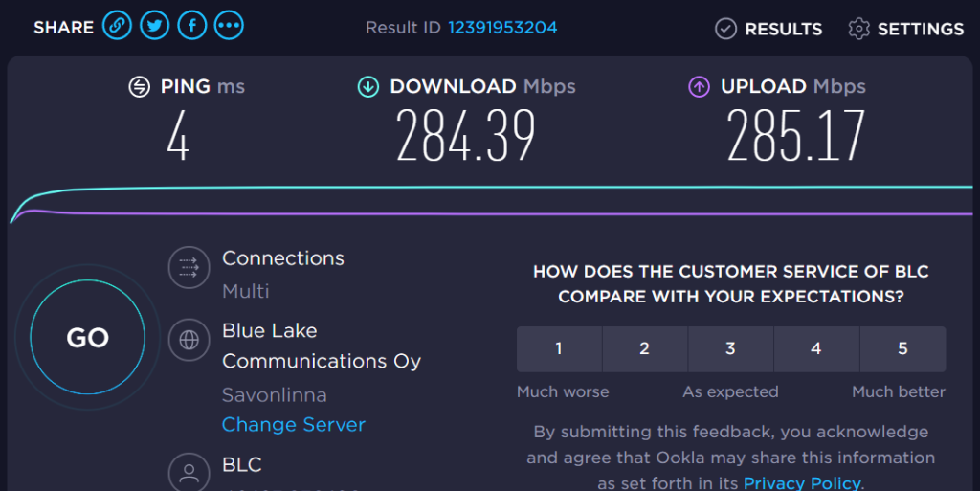Open the Privacy Policy link
The height and width of the screenshot is (491, 980).
[x=802, y=483]
